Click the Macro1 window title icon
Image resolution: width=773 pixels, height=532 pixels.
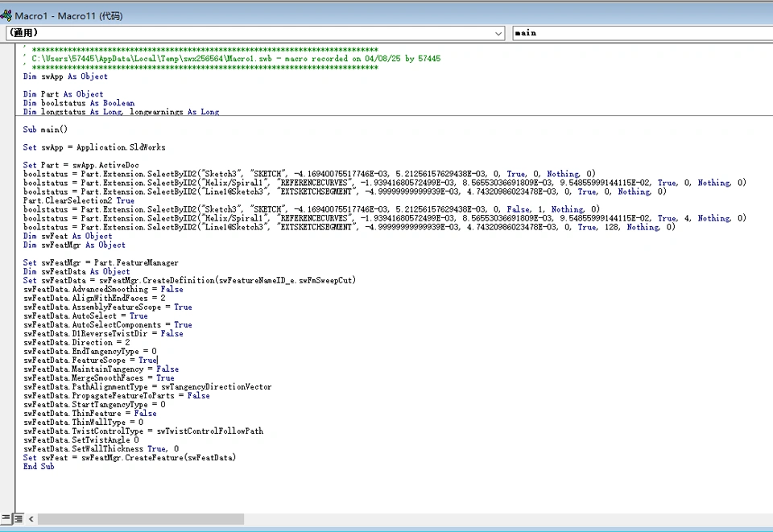coord(6,16)
